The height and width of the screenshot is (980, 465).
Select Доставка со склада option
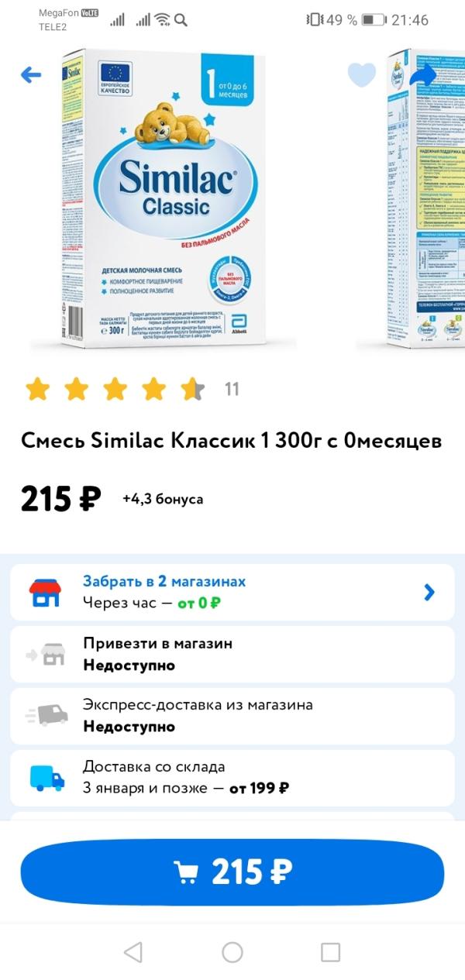(x=232, y=778)
